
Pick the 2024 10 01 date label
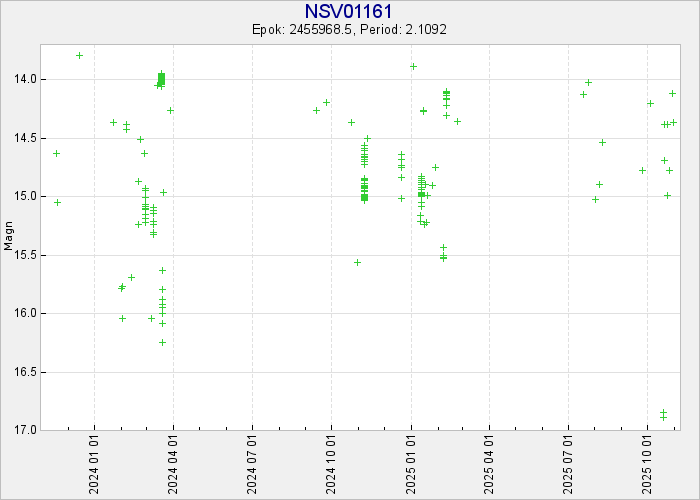331,464
